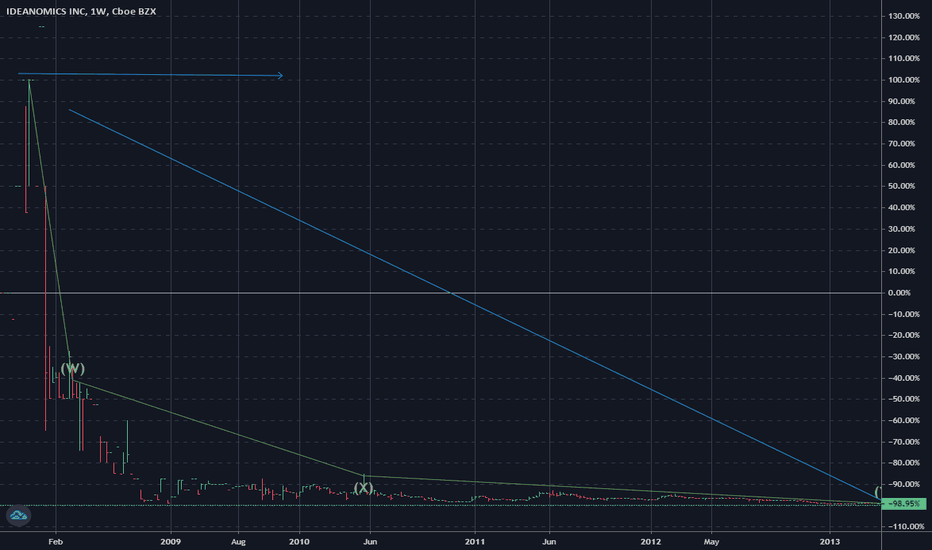Click the cloud snapshot icon on the chart
This screenshot has width=932, height=550.
(x=18, y=516)
